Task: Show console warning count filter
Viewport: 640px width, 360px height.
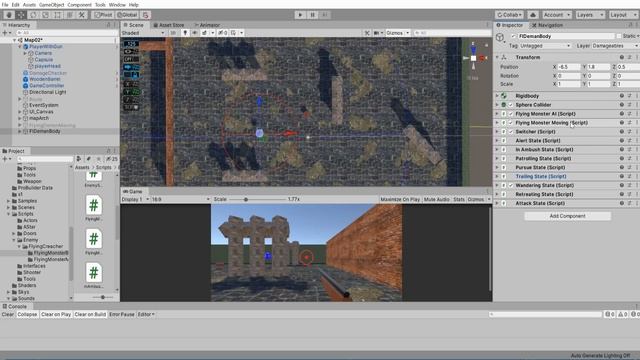Action: click(x=622, y=314)
